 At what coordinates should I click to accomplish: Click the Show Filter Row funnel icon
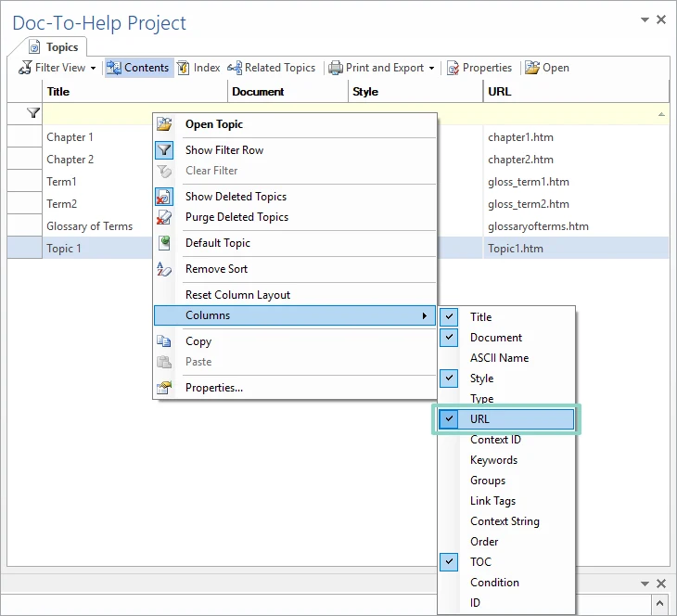click(164, 150)
